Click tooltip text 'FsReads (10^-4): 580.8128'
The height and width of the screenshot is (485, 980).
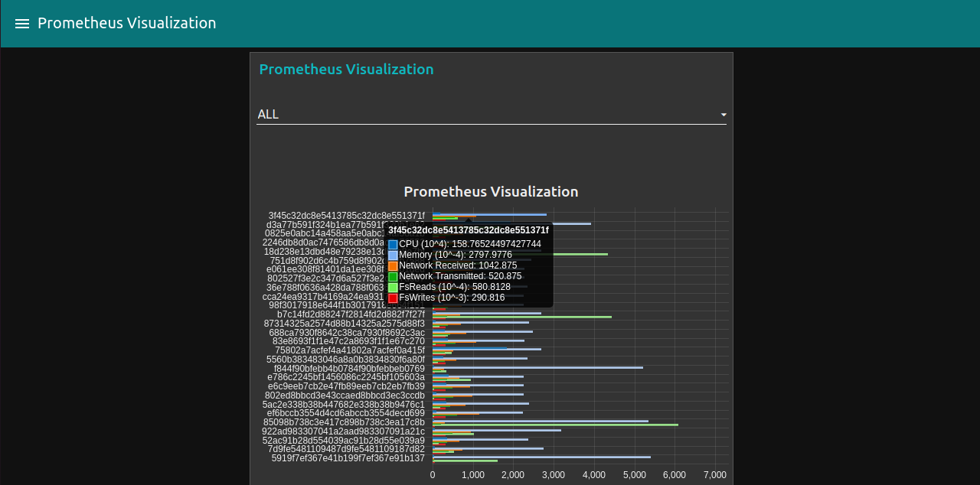(x=455, y=287)
